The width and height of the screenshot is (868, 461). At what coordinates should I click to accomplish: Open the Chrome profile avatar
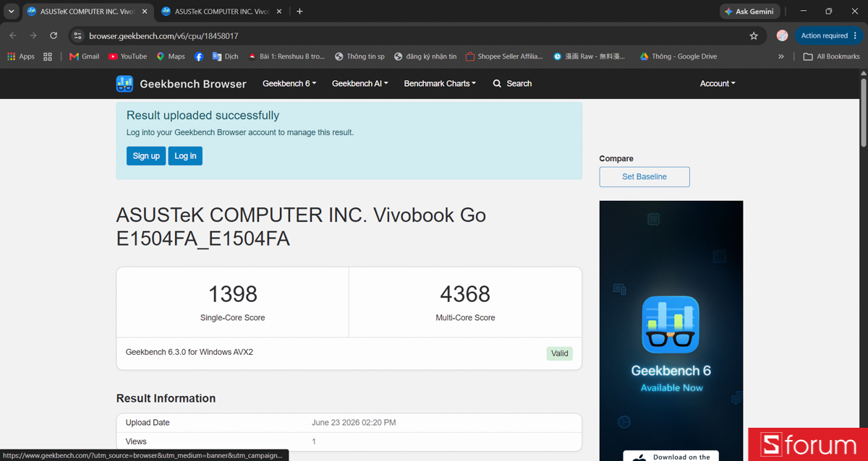(x=782, y=35)
